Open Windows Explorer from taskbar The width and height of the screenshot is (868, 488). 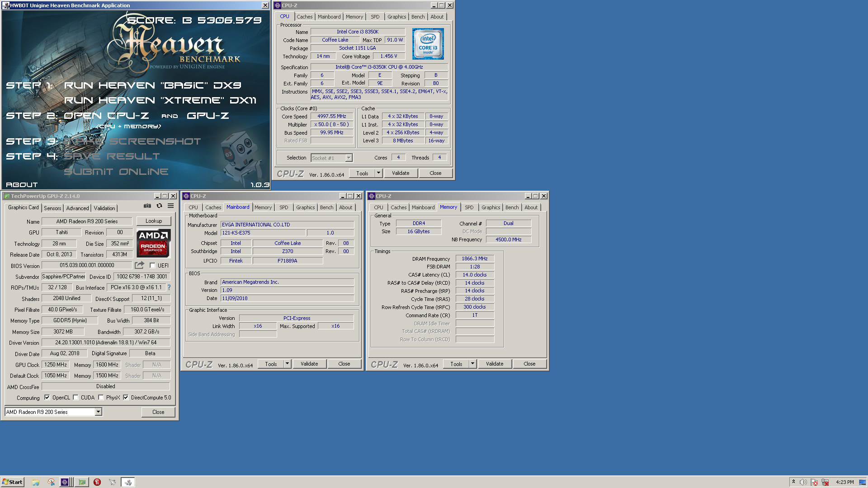point(36,482)
